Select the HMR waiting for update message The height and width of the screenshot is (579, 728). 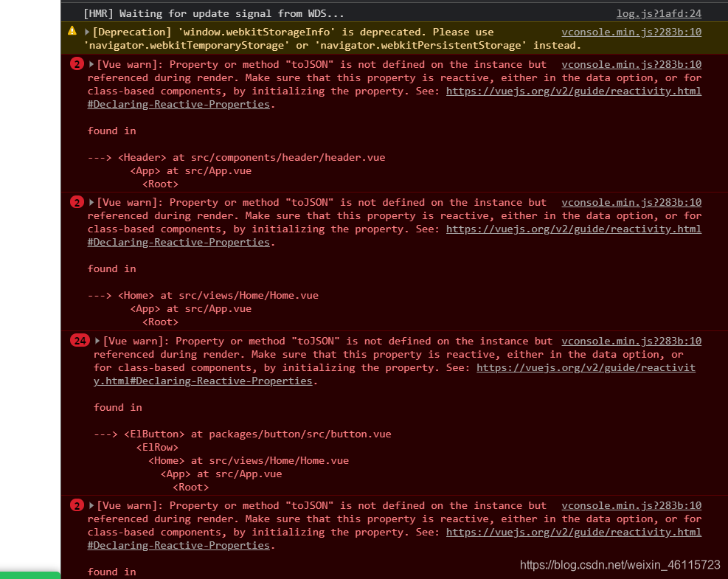(x=214, y=14)
